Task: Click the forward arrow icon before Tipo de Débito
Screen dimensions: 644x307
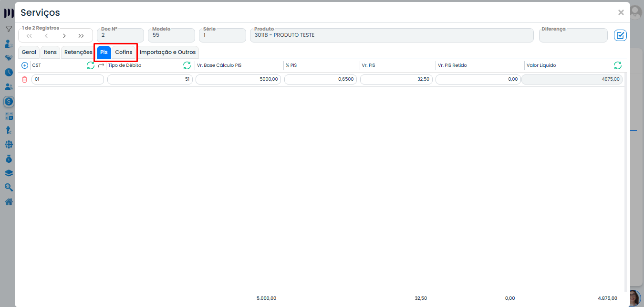Action: (101, 65)
